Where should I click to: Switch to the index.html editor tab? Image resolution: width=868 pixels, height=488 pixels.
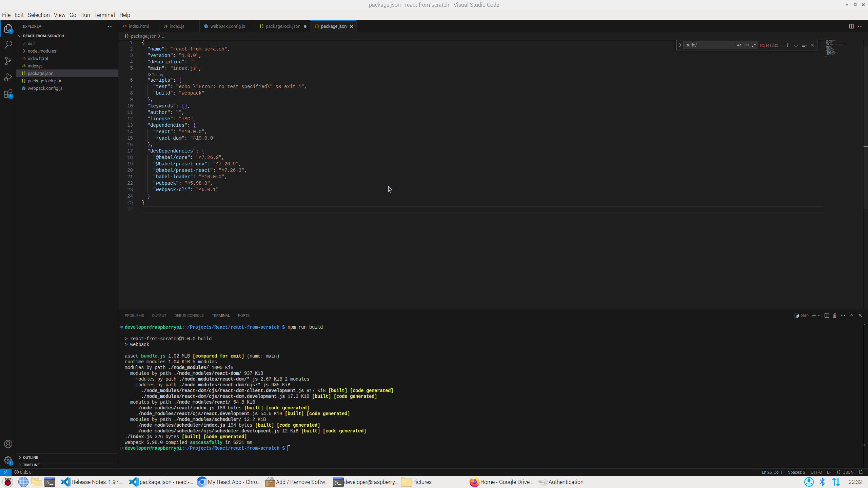coord(138,26)
